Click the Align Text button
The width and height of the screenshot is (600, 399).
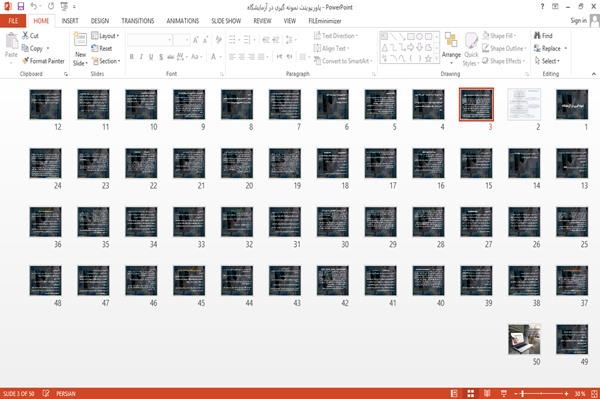(331, 48)
